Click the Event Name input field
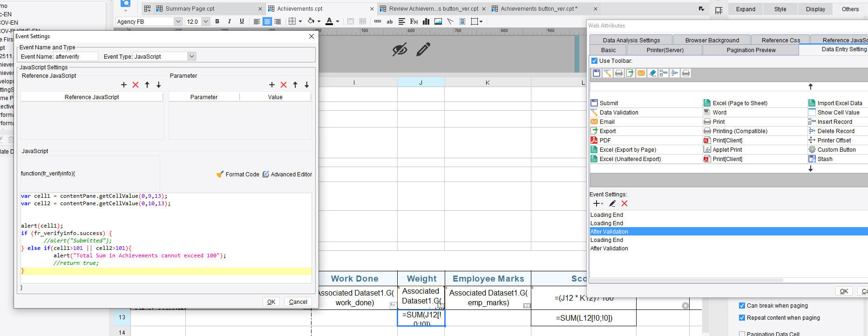Viewport: 868px width, 336px height. tap(76, 56)
